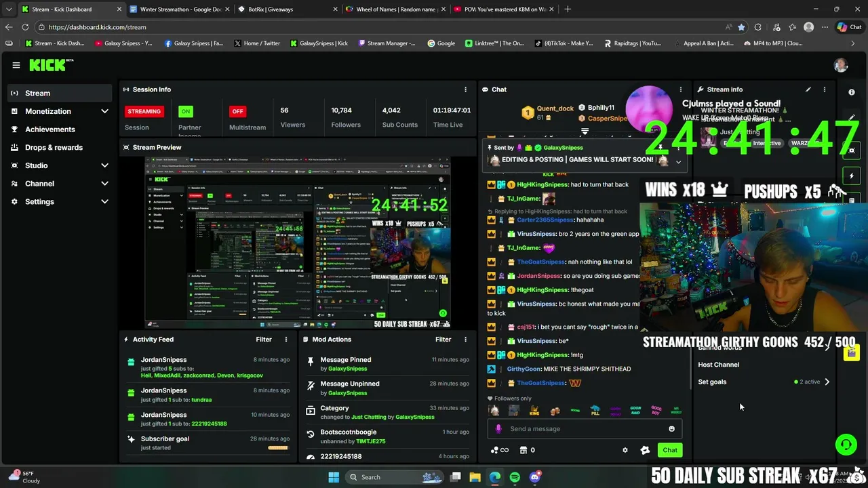Open the Activity Feed Filter

[x=264, y=340]
